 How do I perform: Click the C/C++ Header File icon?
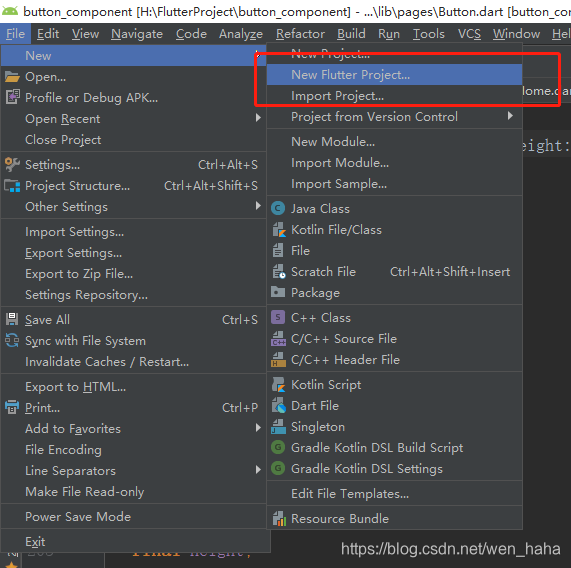(x=279, y=359)
